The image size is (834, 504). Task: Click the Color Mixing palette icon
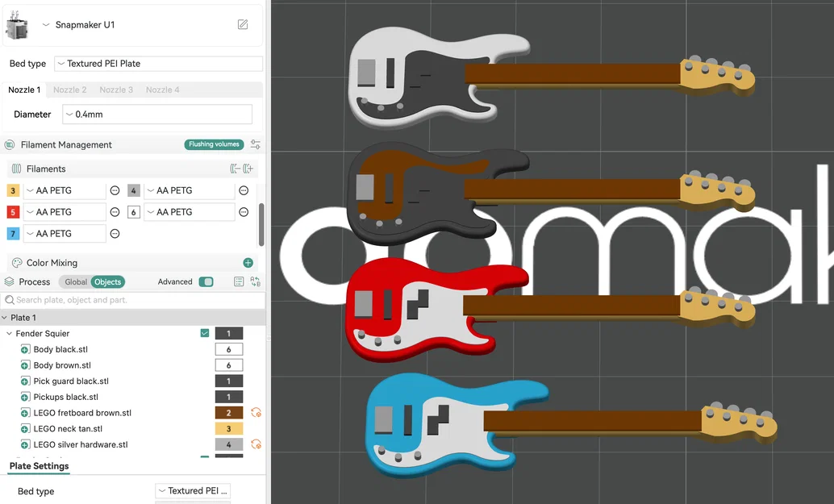point(17,263)
